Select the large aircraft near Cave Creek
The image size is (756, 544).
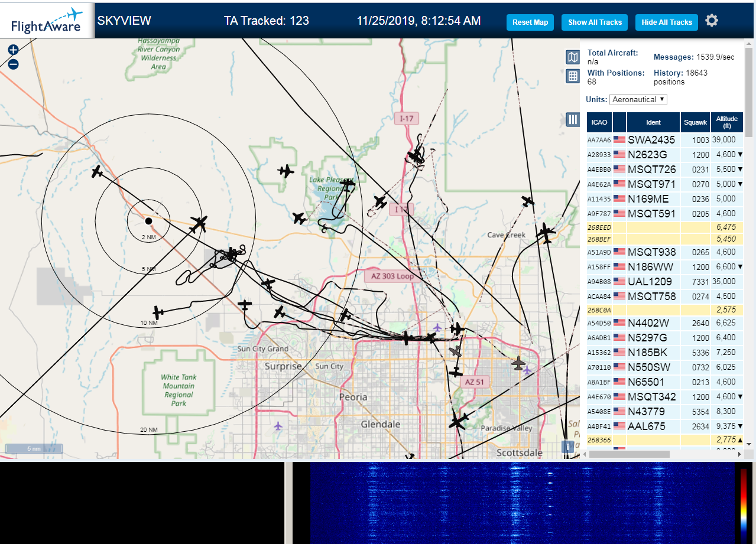[x=546, y=233]
